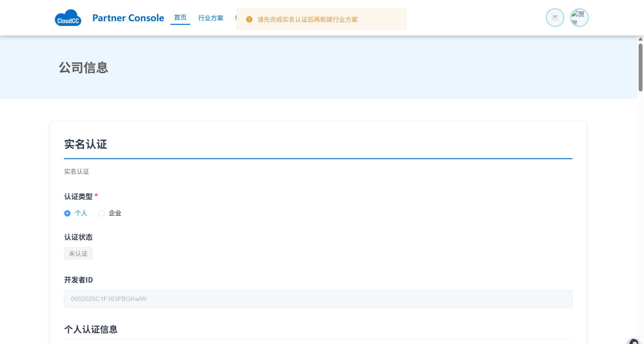Open the 行业方案 tab
This screenshot has width=644, height=344.
pos(211,18)
